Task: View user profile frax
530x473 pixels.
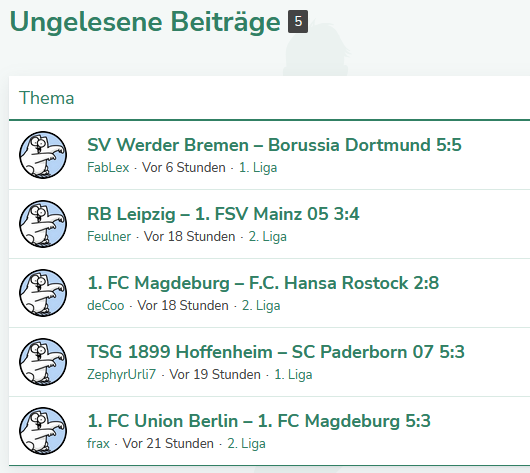Action: tap(98, 443)
